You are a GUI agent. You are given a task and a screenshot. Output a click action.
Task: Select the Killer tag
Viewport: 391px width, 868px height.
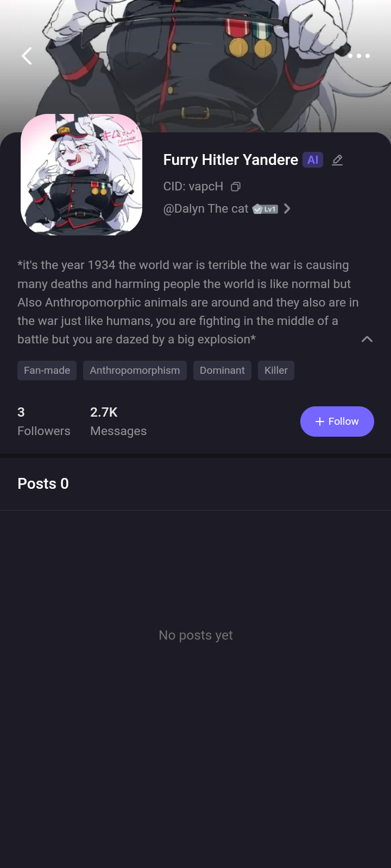pyautogui.click(x=276, y=371)
